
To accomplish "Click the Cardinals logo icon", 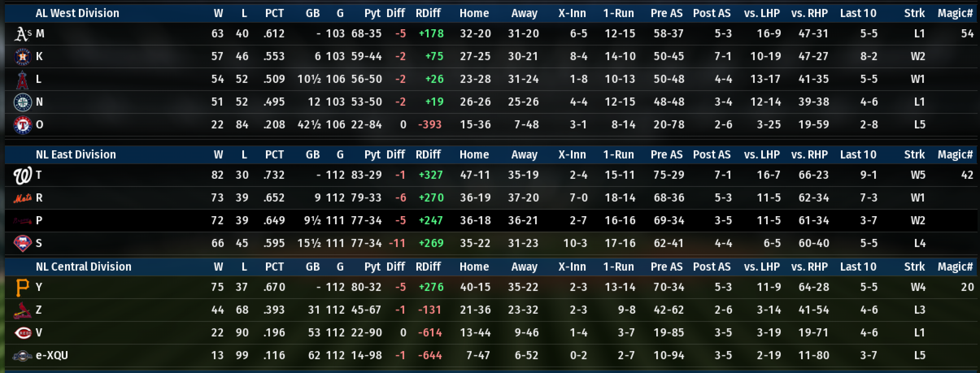I will (x=22, y=310).
